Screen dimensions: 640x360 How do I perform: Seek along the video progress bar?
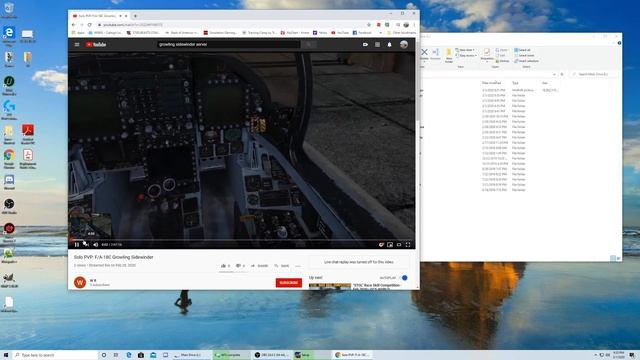click(x=242, y=240)
